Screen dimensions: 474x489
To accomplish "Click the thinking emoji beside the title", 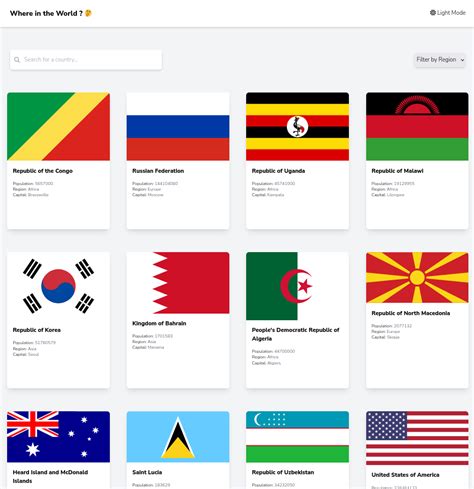I will click(88, 13).
